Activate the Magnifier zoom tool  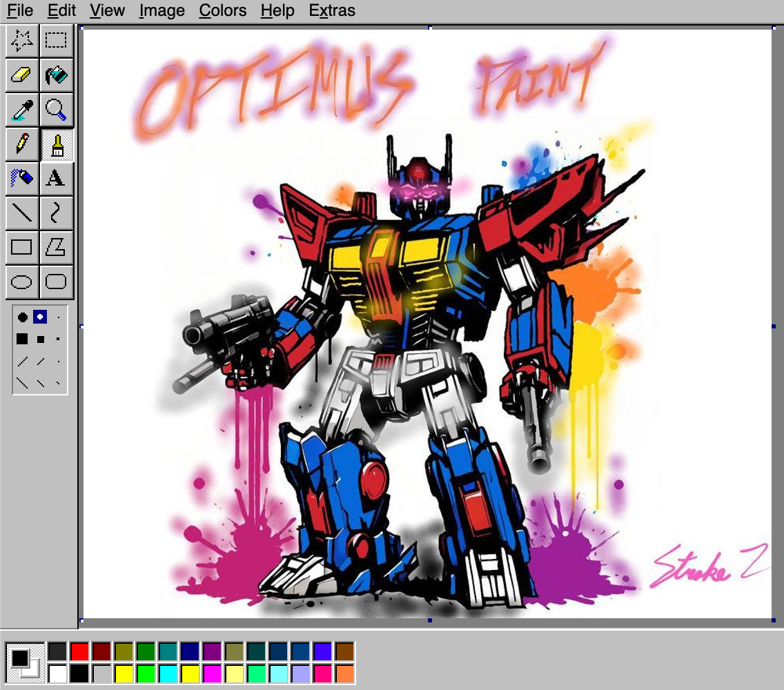coord(57,109)
